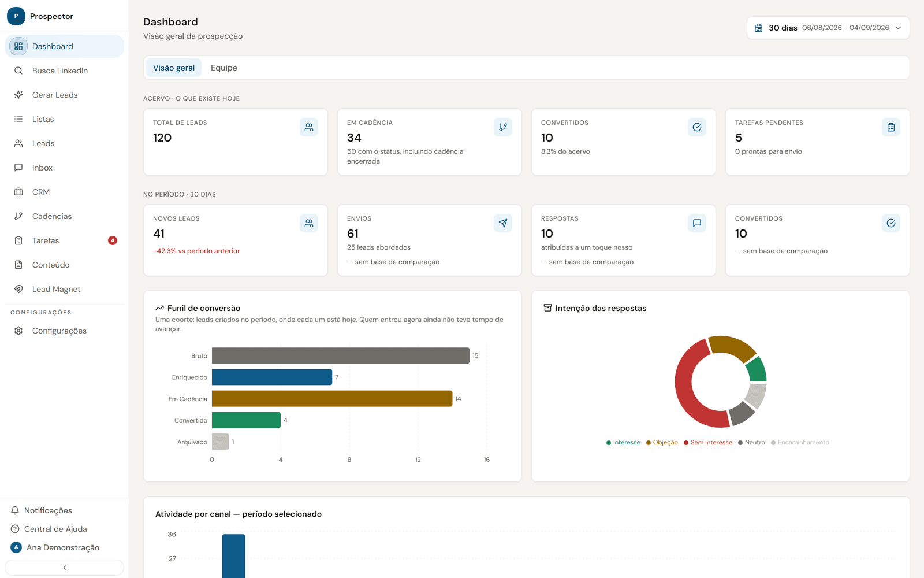Screen dimensions: 924x578
Task: Click the Cadências branch icon in sidebar
Action: 18,216
